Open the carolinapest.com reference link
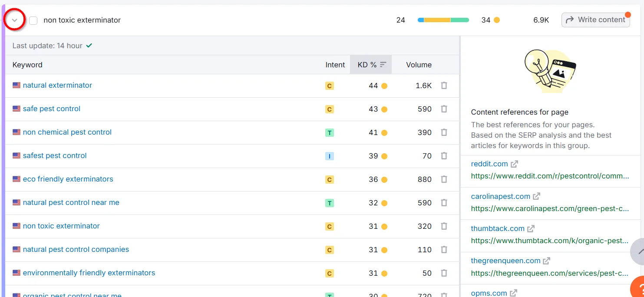Screen dimensions: 644x297 point(501,196)
